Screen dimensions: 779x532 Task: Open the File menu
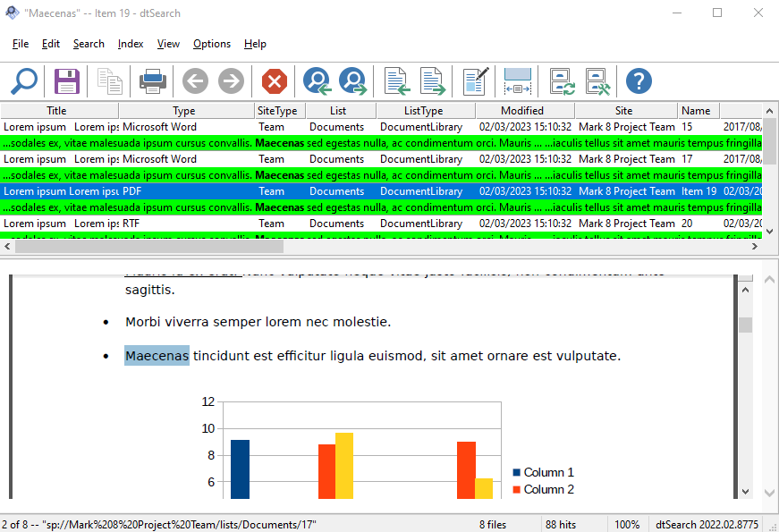pyautogui.click(x=21, y=44)
